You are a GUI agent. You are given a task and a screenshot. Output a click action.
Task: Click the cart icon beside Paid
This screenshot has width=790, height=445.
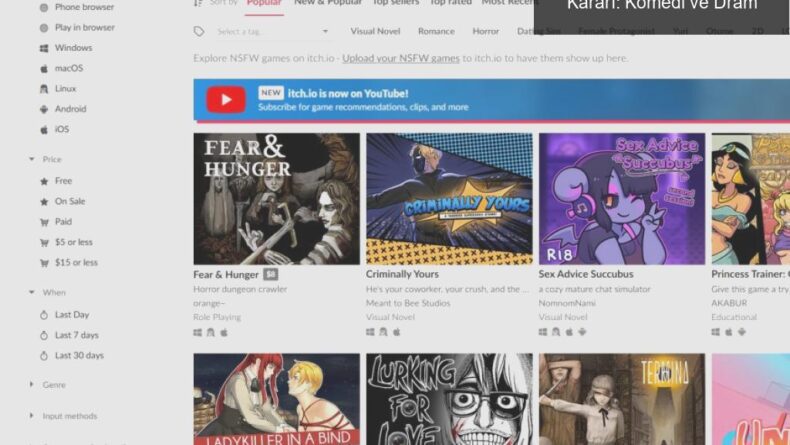(x=44, y=222)
